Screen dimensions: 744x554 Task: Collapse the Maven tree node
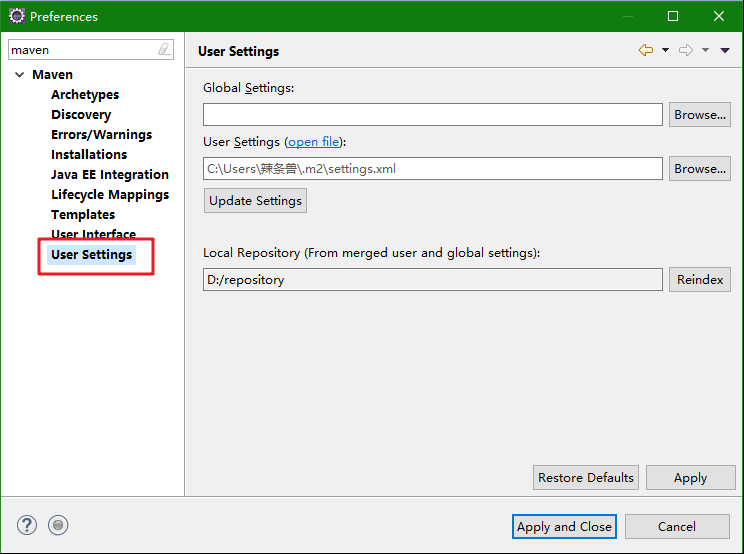pyautogui.click(x=19, y=74)
